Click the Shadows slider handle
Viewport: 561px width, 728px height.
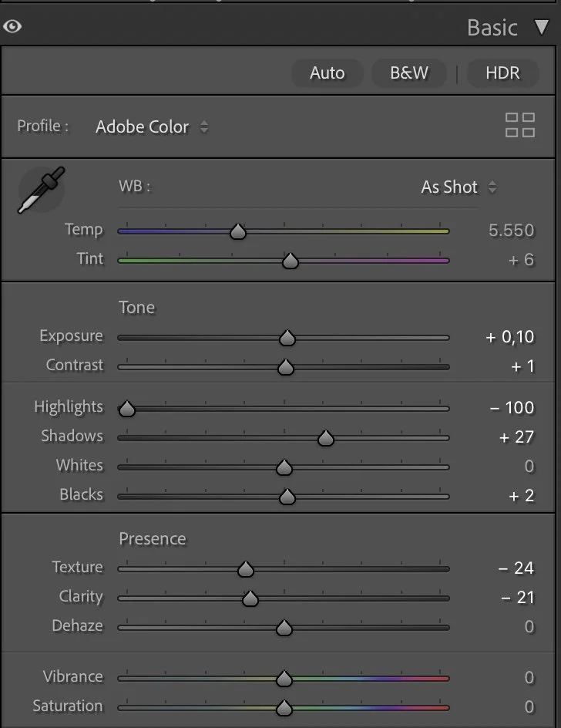tap(326, 438)
